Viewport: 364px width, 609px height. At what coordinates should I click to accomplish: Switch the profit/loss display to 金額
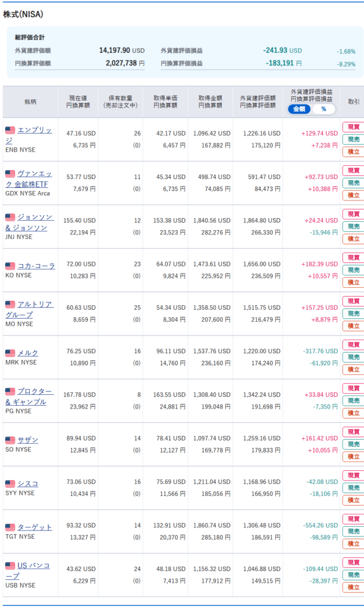coord(299,109)
